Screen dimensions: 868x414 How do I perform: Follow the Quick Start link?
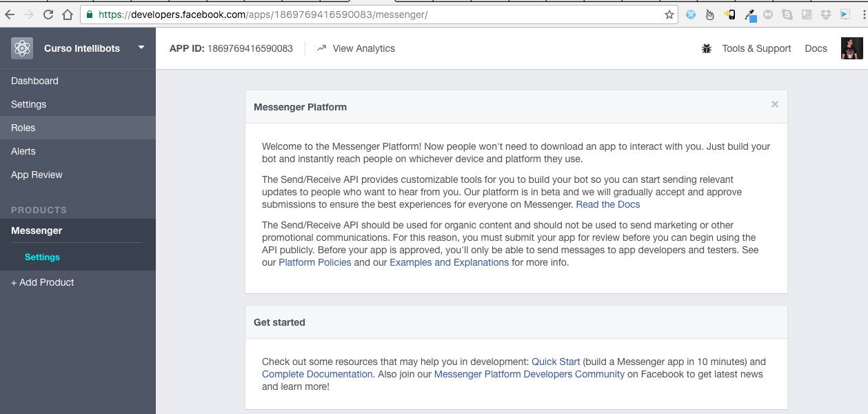tap(556, 362)
